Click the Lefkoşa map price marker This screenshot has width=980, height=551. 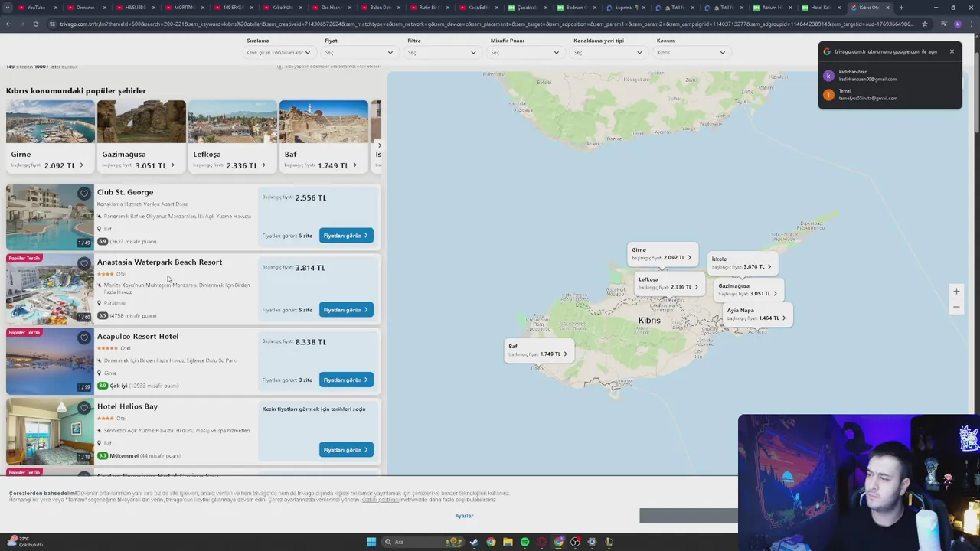670,283
